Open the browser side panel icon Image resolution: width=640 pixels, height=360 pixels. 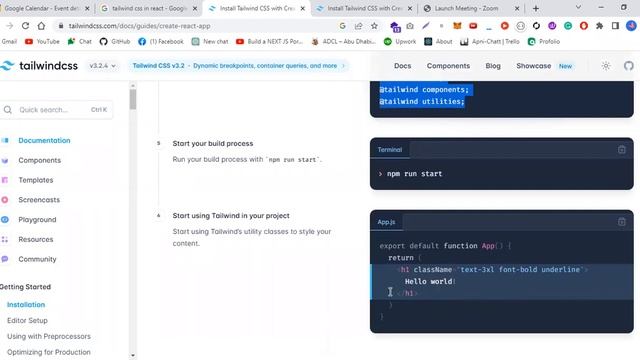click(x=616, y=26)
